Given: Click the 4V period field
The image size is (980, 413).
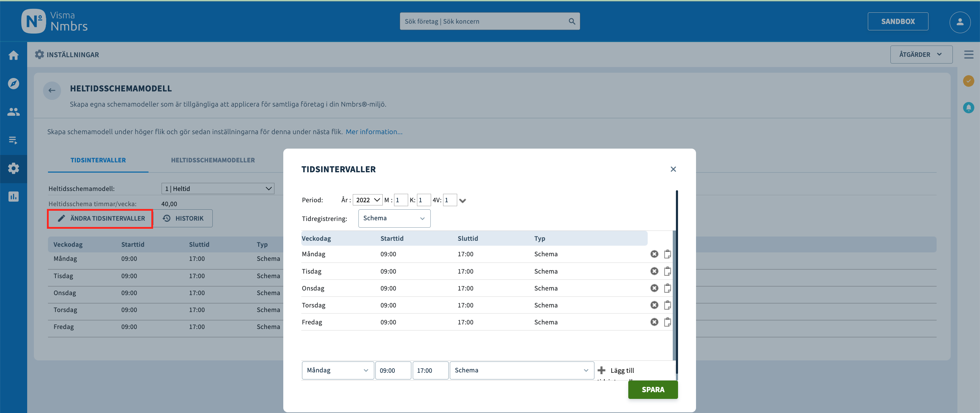Looking at the screenshot, I should (450, 200).
